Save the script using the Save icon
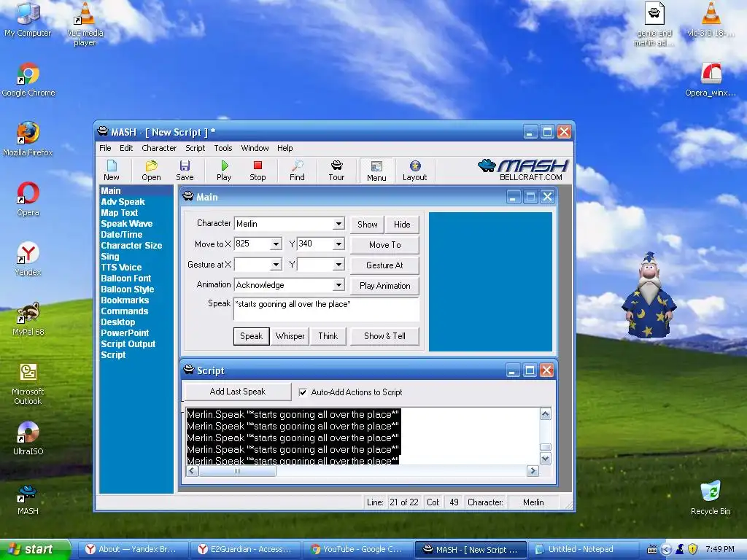The image size is (747, 560). tap(185, 171)
